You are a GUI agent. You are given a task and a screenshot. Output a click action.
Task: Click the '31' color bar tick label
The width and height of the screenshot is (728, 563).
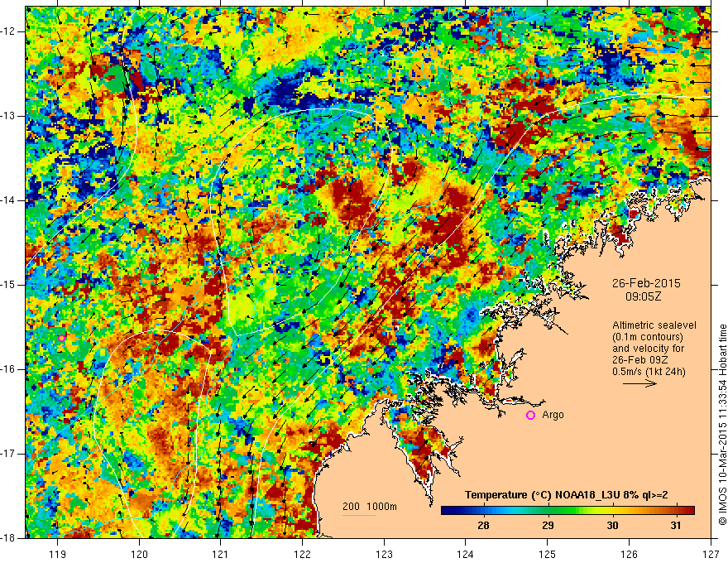[x=676, y=526]
